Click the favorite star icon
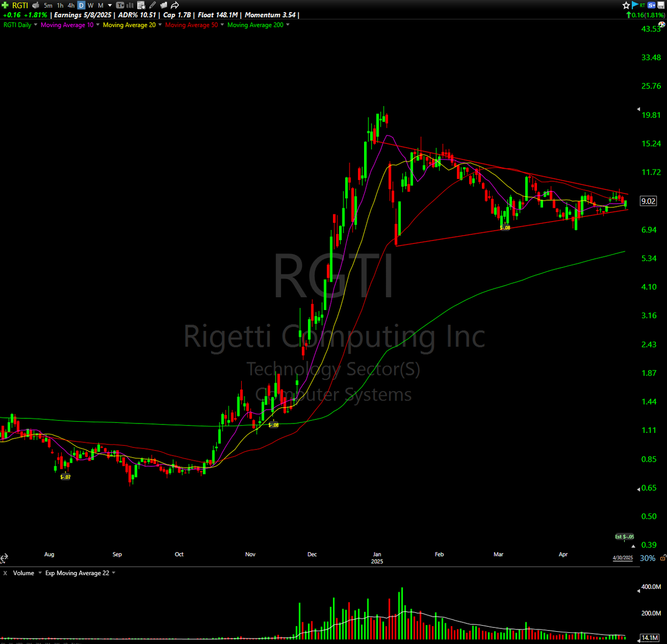The height and width of the screenshot is (644, 667). point(626,5)
